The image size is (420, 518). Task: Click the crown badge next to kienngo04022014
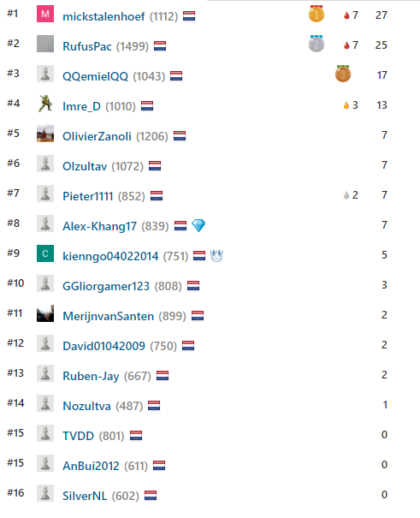point(216,255)
